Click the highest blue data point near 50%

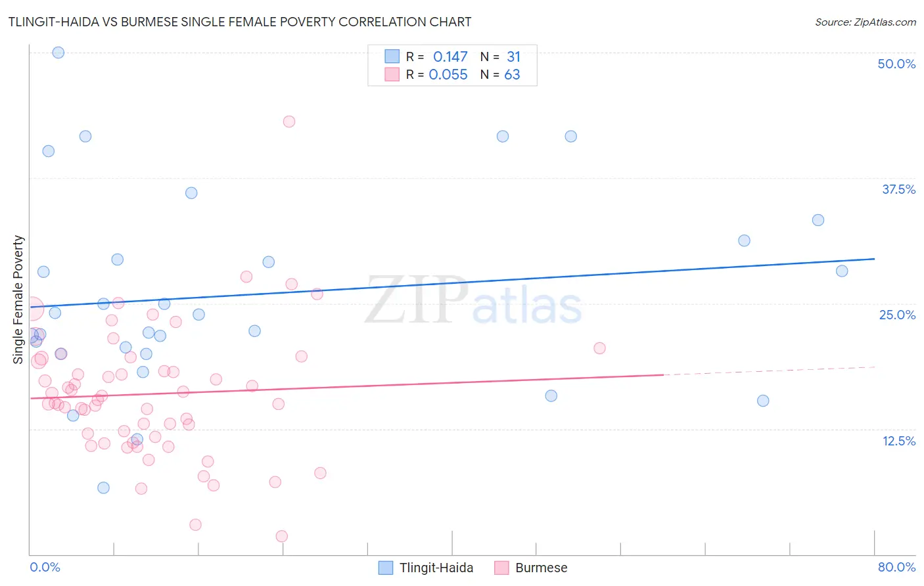pyautogui.click(x=58, y=53)
